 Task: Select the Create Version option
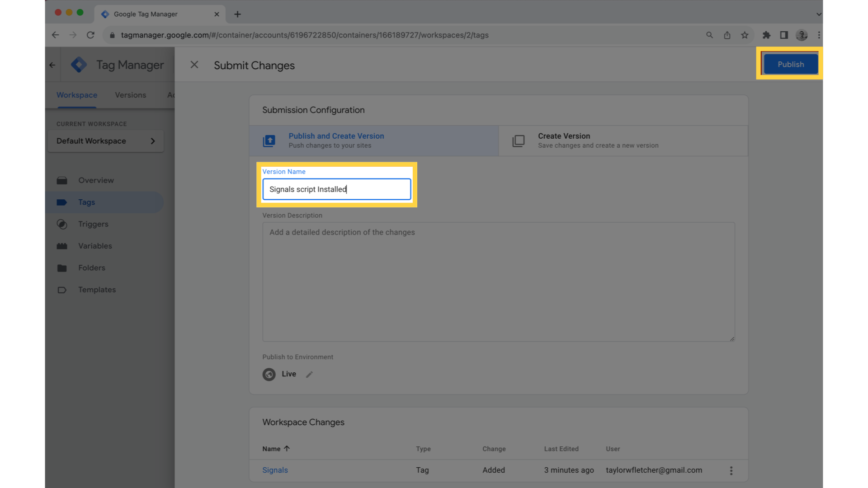click(623, 141)
